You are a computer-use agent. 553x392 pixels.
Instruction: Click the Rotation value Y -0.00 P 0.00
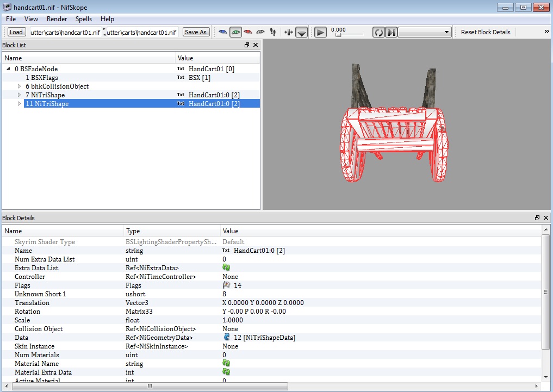point(254,312)
